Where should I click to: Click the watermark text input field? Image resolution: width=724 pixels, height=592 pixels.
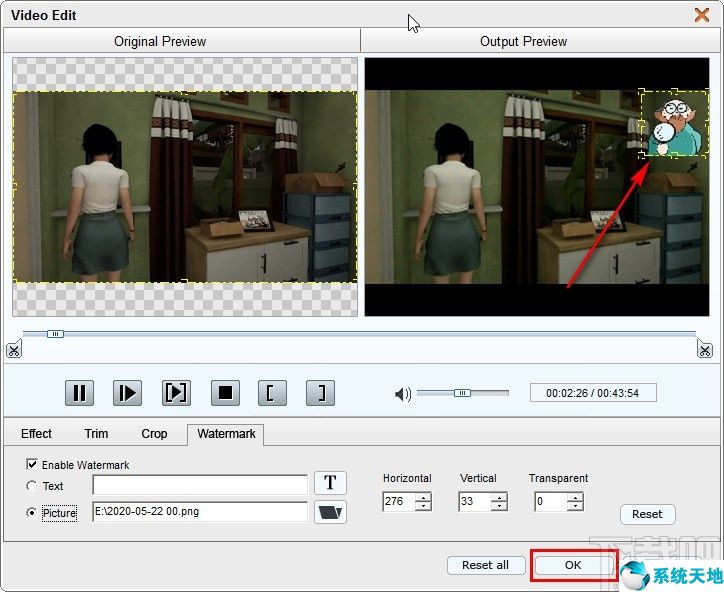point(200,484)
